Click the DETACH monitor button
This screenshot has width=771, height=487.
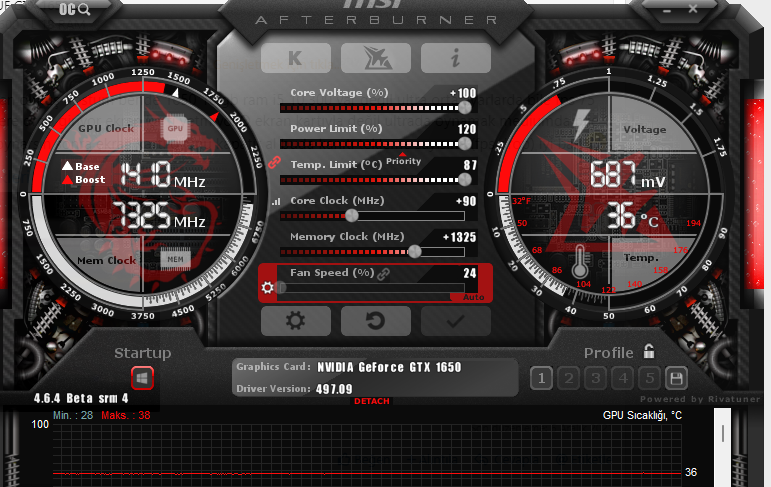372,401
